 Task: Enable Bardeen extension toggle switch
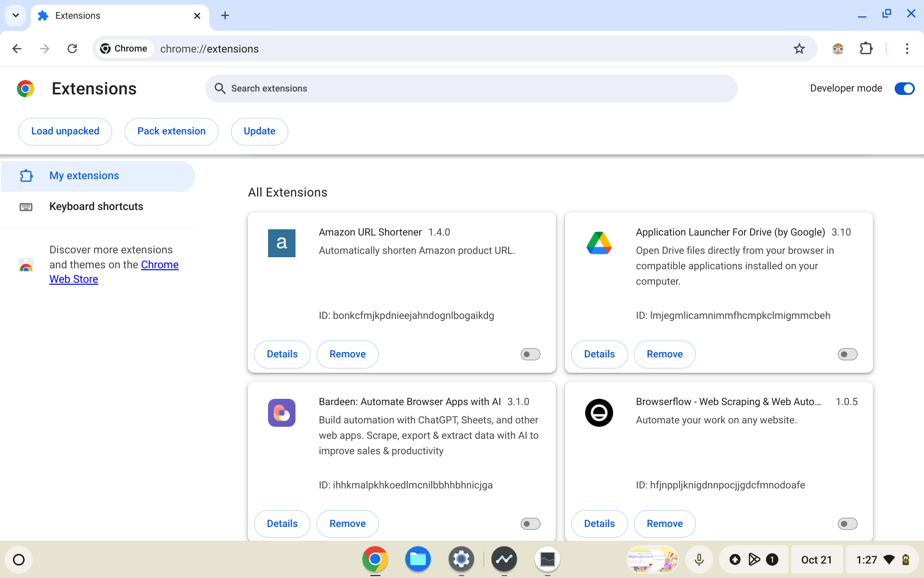coord(530,524)
